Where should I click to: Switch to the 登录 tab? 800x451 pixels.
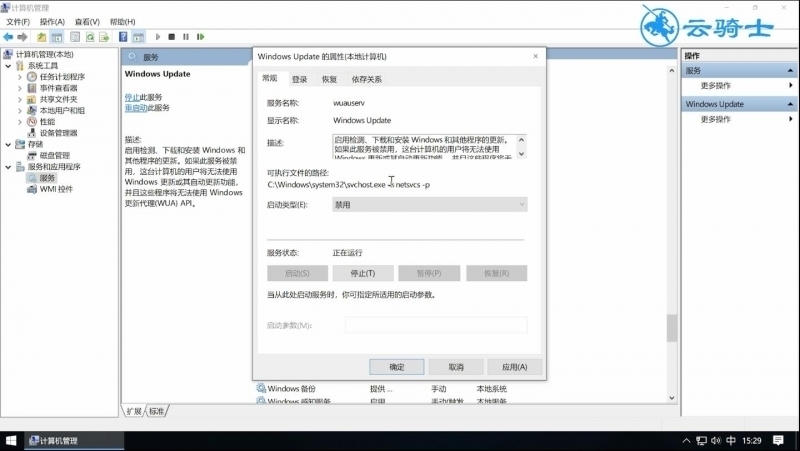coord(299,79)
